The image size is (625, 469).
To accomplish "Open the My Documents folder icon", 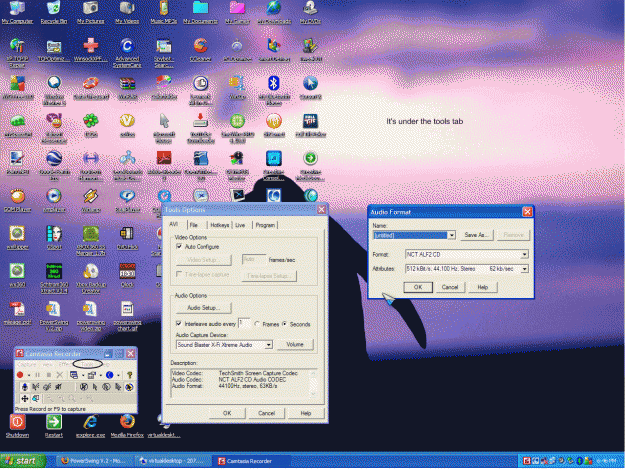I will point(200,13).
